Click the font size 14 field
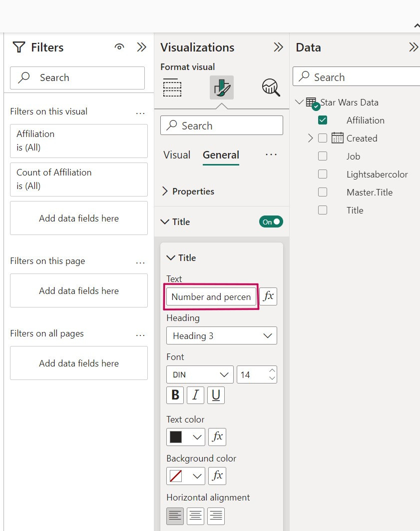The height and width of the screenshot is (531, 420). point(257,374)
